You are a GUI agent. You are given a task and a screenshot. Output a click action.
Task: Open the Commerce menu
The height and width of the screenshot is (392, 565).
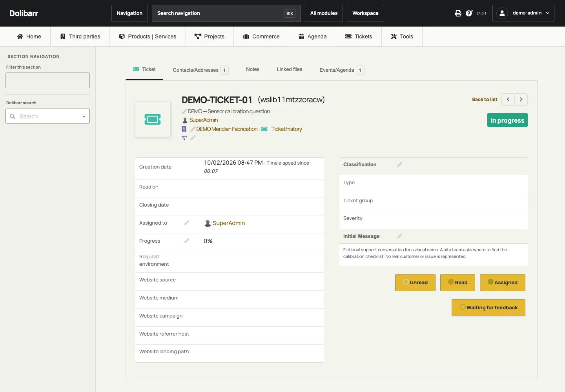pos(261,36)
